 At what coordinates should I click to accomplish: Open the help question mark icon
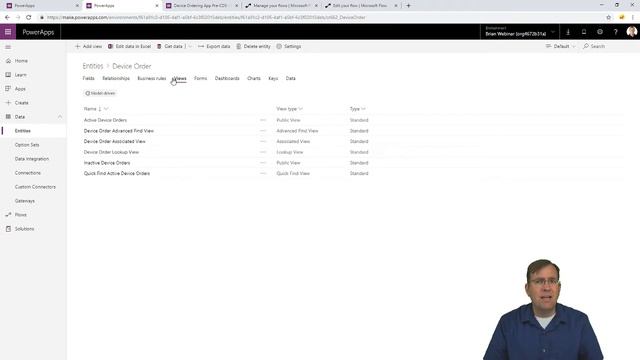pyautogui.click(x=616, y=32)
